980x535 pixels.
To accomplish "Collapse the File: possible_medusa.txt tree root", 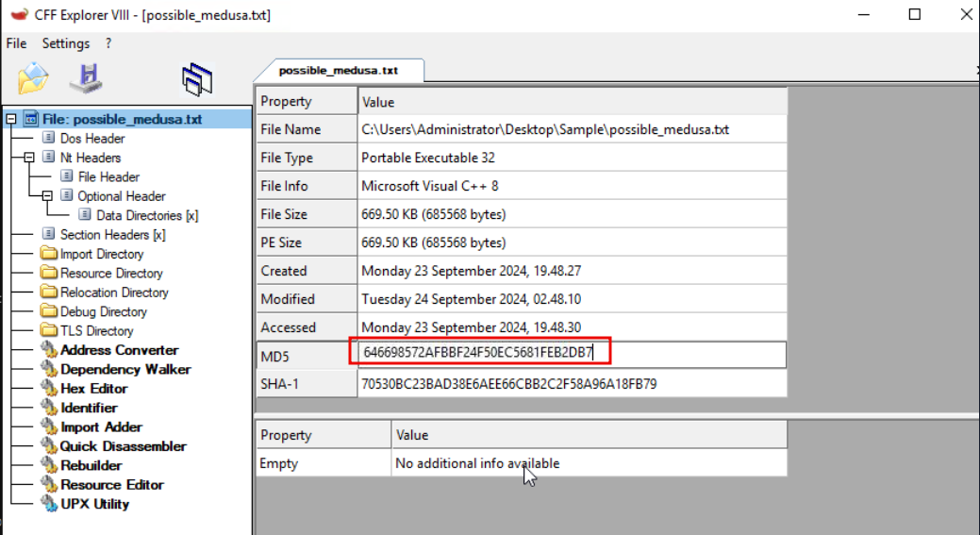I will 11,120.
